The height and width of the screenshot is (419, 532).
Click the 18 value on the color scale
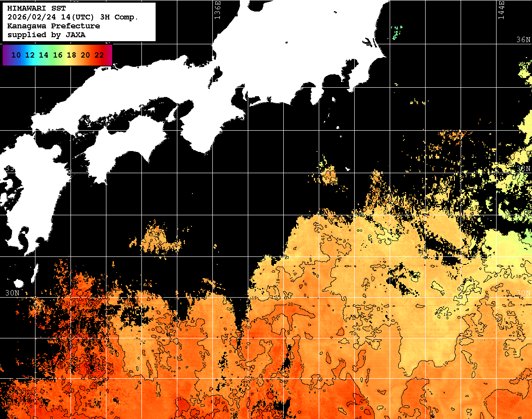coord(71,55)
